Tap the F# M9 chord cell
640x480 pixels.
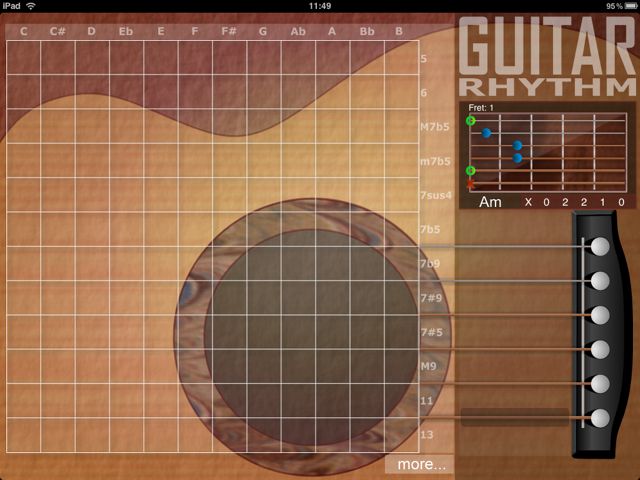click(229, 366)
